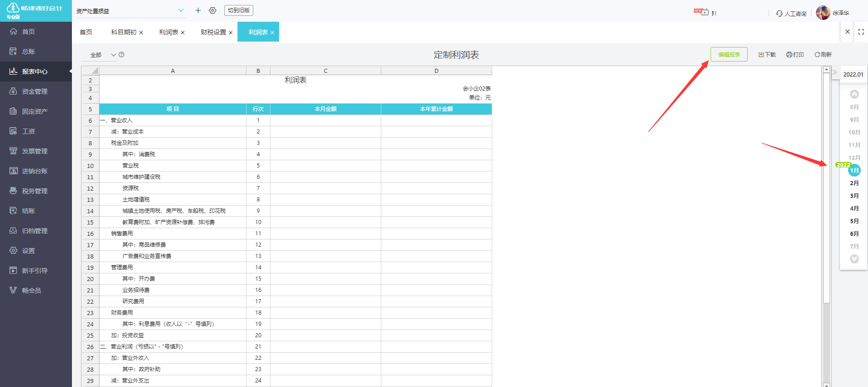Open the video tutorial icon marked NEW
This screenshot has height=387, width=868.
702,12
